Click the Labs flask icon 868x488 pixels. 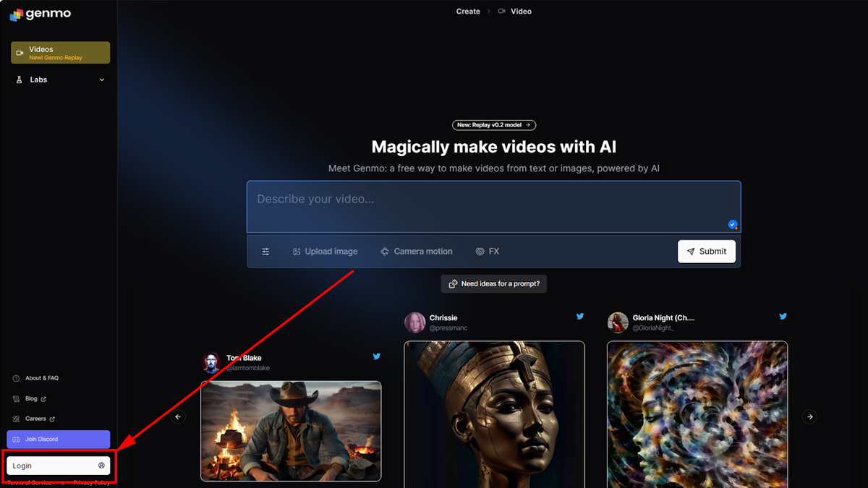(20, 80)
